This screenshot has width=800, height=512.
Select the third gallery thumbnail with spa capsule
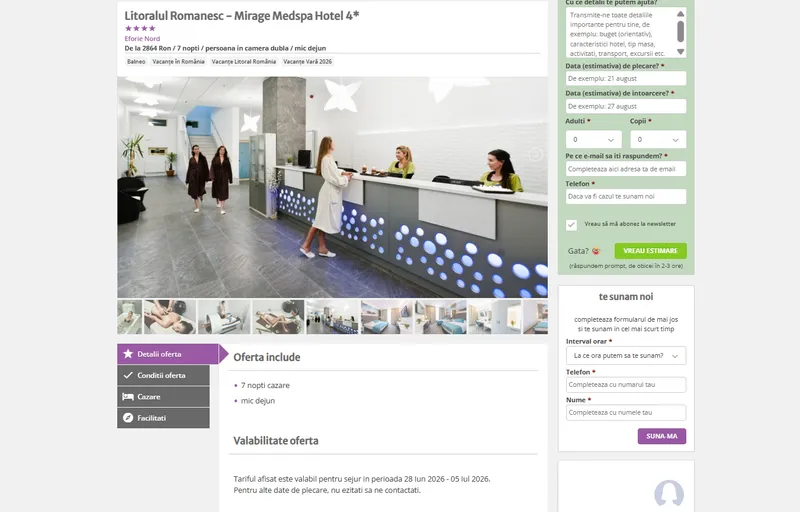[x=224, y=317]
